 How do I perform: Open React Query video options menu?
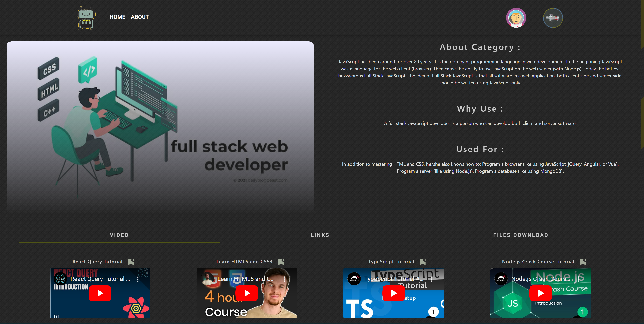(138, 279)
